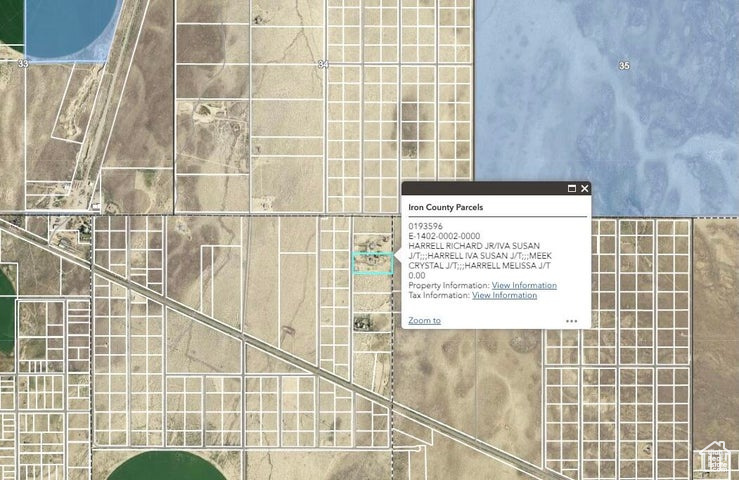Open Tax Information's View Information link
Image resolution: width=739 pixels, height=480 pixels.
pyautogui.click(x=504, y=295)
